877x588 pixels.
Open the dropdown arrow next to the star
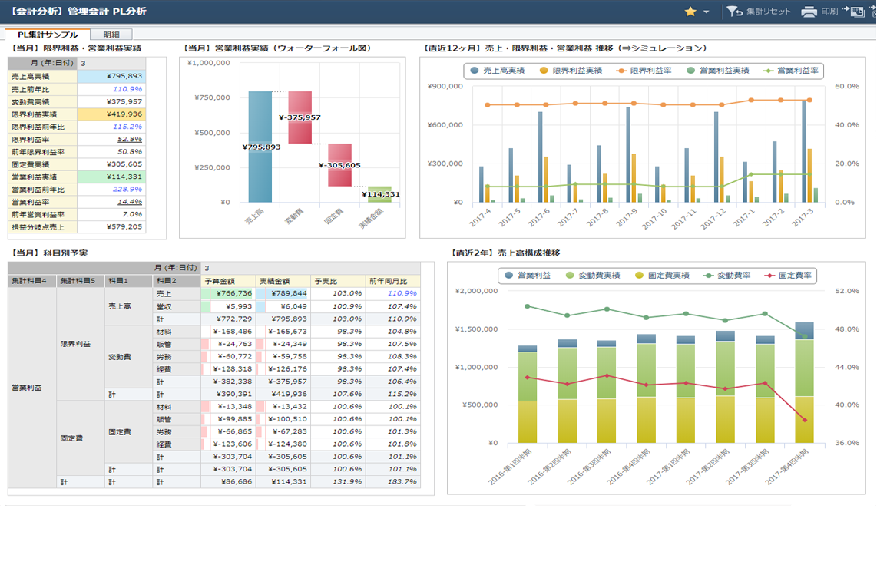[706, 12]
